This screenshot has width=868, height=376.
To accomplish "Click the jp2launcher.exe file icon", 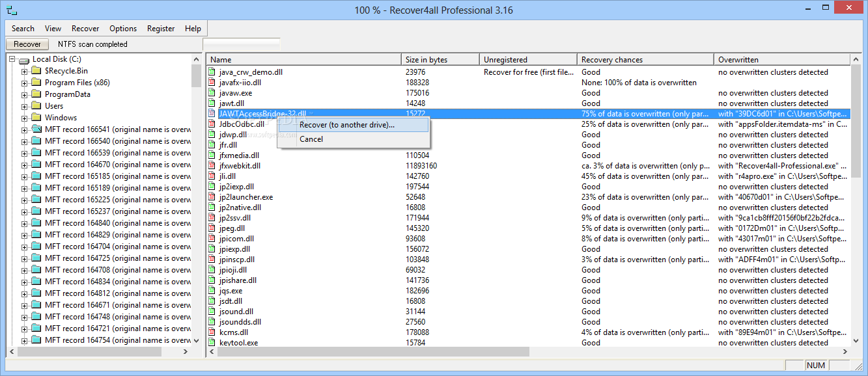I will point(212,197).
